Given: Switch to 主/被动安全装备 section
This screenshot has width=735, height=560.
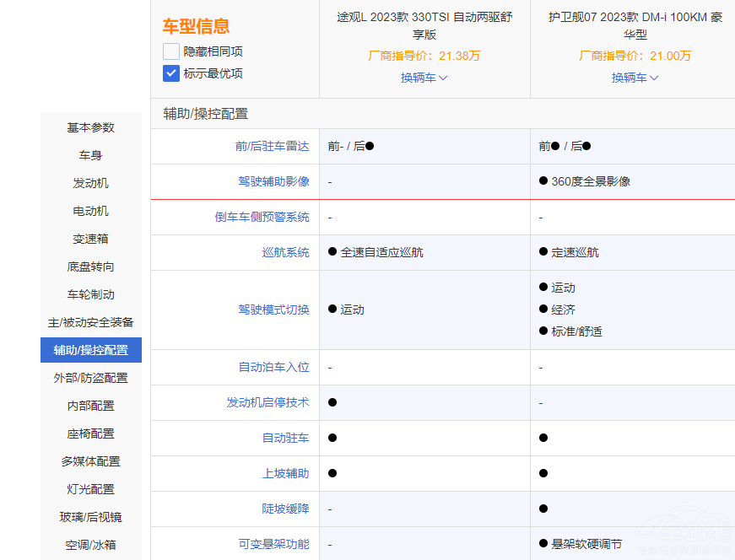Looking at the screenshot, I should point(90,322).
